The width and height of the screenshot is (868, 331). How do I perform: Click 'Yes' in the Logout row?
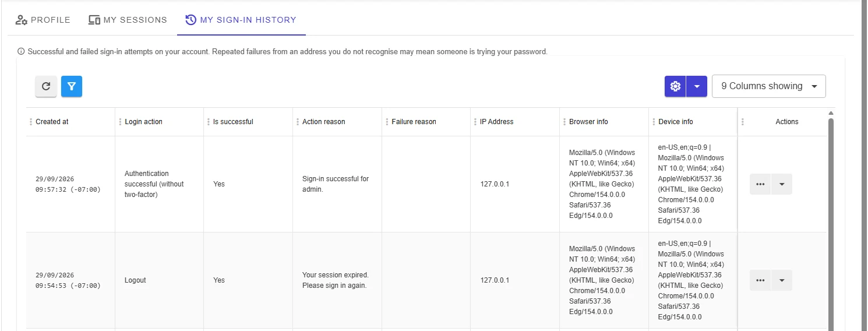219,280
